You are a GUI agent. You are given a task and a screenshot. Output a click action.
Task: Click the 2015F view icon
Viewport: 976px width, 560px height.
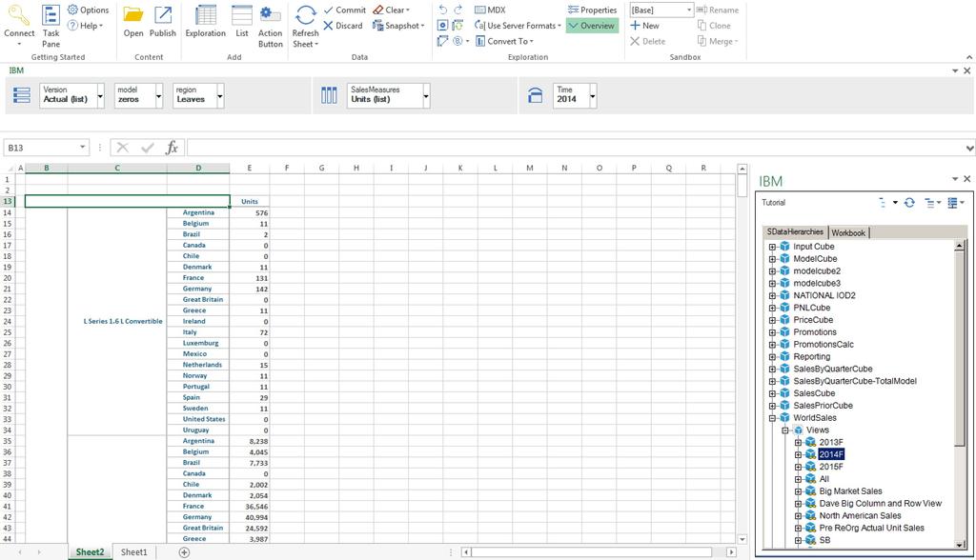coord(810,467)
